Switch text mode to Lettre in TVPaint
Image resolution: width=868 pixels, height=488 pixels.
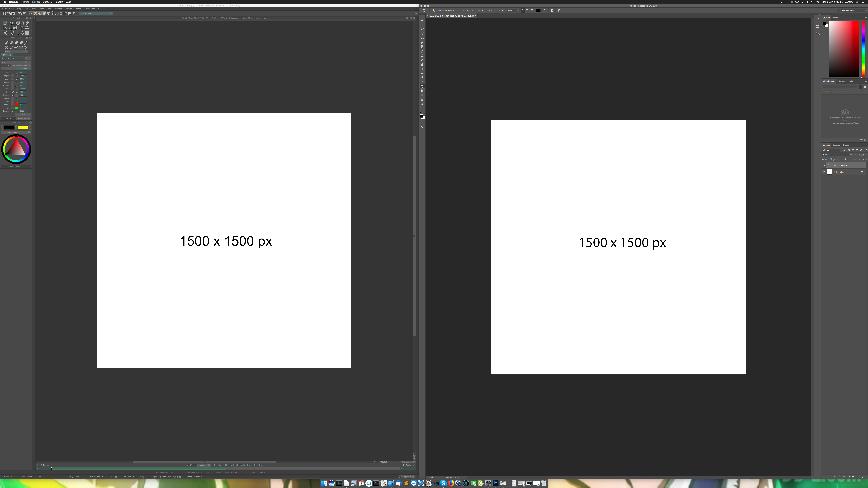pyautogui.click(x=8, y=69)
